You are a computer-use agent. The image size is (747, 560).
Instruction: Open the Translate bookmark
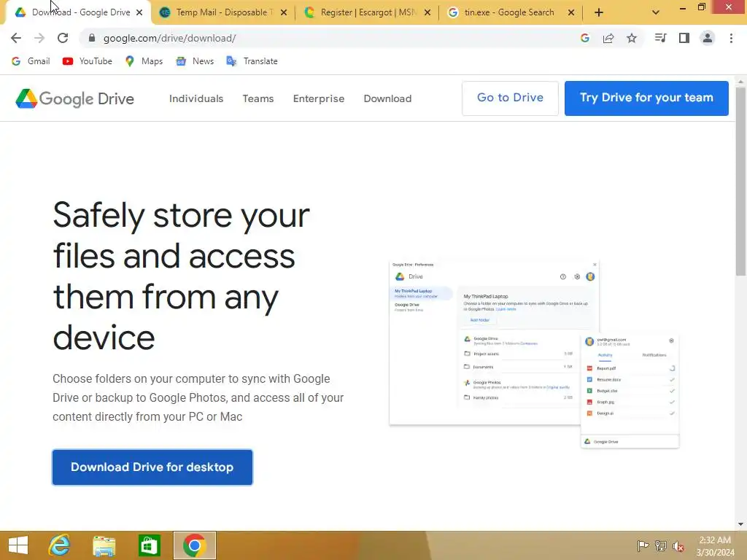252,61
